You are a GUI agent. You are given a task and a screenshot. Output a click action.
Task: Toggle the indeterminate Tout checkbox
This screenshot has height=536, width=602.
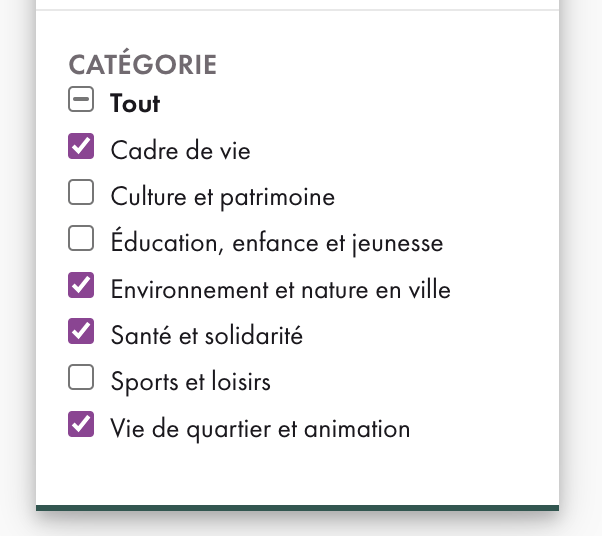pyautogui.click(x=81, y=101)
